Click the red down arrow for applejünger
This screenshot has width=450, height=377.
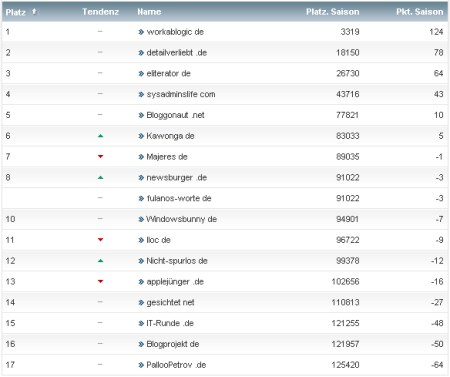click(100, 281)
